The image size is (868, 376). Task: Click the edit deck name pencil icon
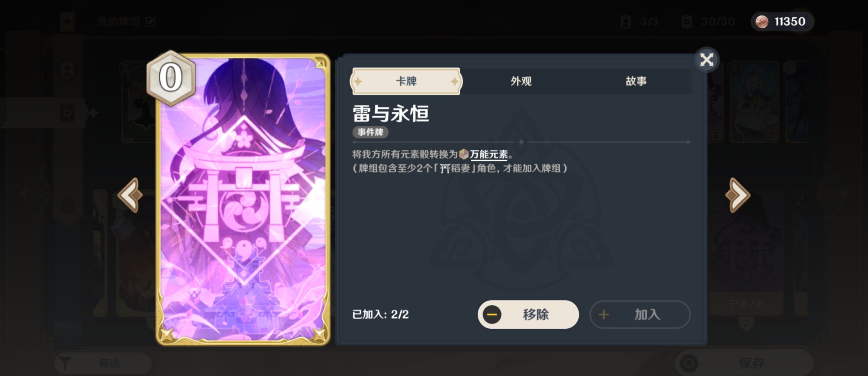point(150,22)
